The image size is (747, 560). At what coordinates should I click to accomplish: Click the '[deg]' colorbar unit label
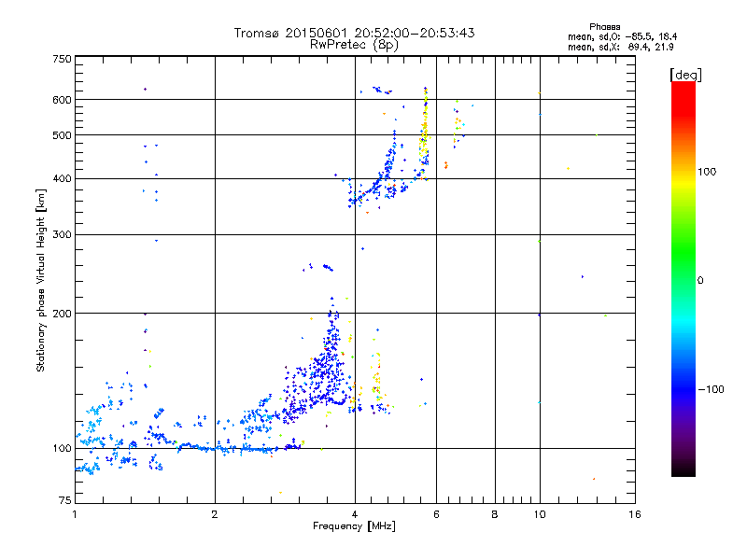click(x=685, y=75)
